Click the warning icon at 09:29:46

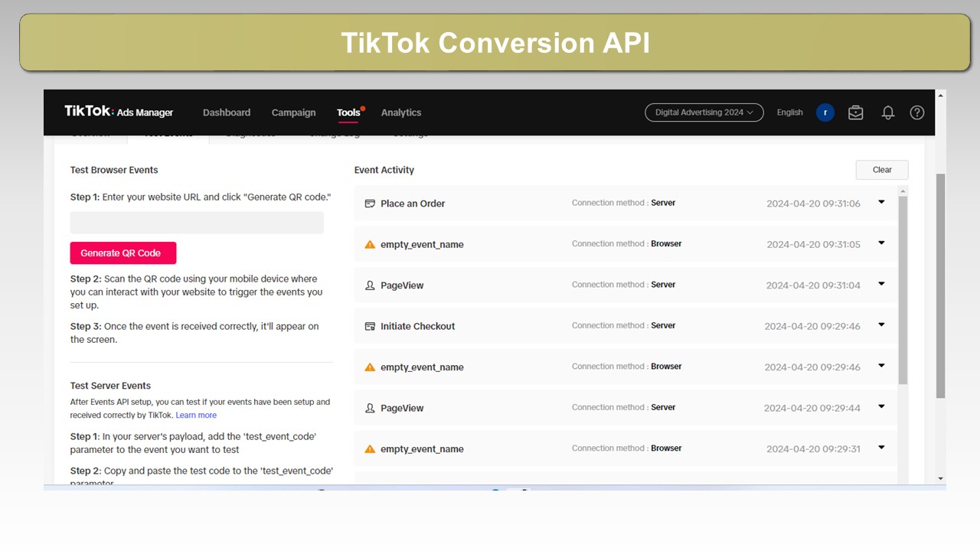click(370, 367)
